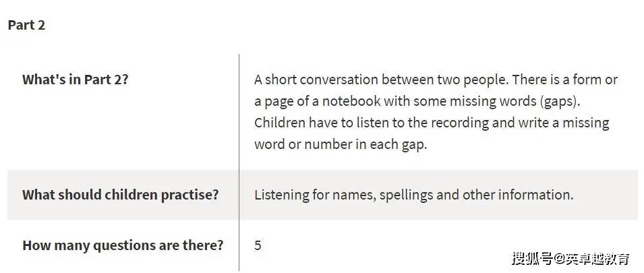Select the "What's in Part 2?" label
This screenshot has height=273, width=644.
pos(75,80)
